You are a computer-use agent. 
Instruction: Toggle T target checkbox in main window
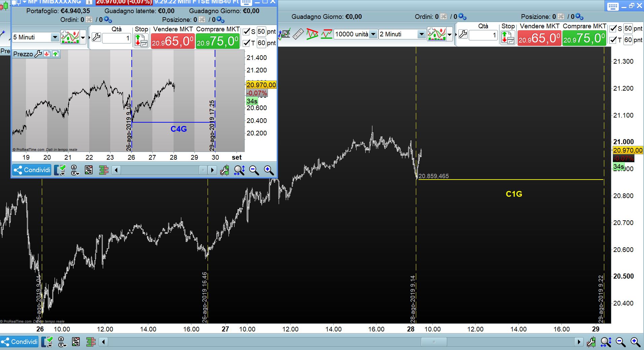613,40
